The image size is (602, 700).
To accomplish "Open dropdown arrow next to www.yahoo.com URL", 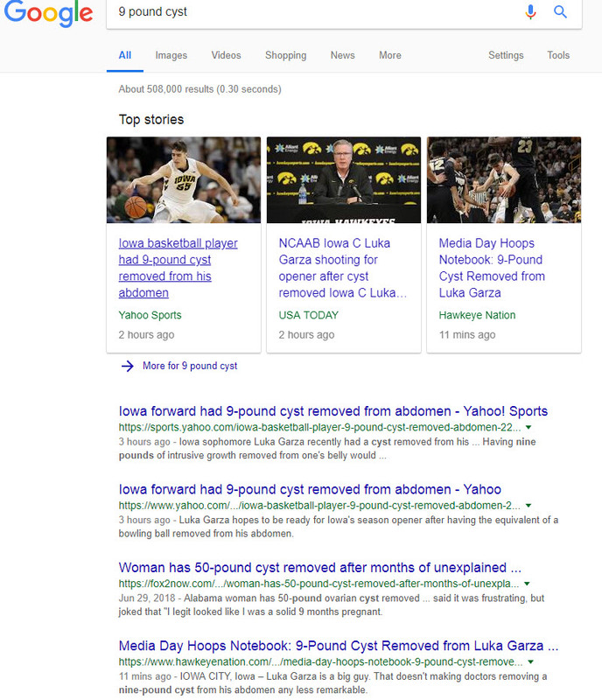I will tap(528, 506).
